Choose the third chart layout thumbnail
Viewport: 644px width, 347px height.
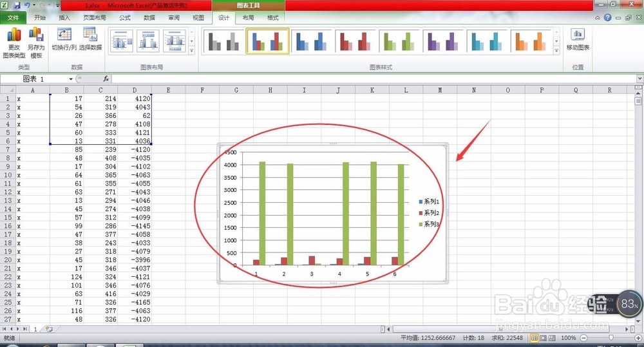coord(175,41)
